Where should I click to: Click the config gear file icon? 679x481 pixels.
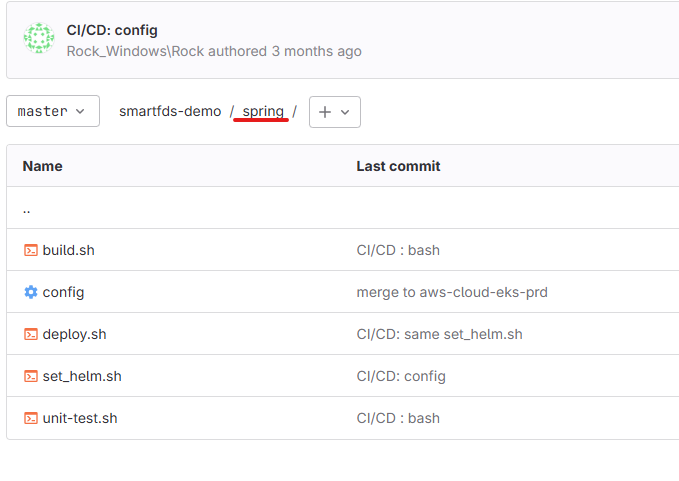point(31,292)
